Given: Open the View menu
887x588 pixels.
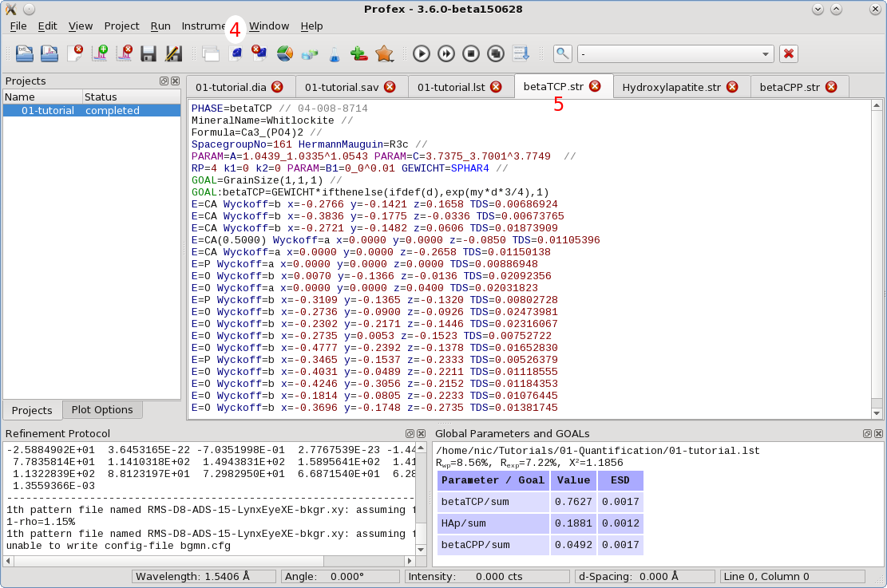Looking at the screenshot, I should (x=81, y=26).
